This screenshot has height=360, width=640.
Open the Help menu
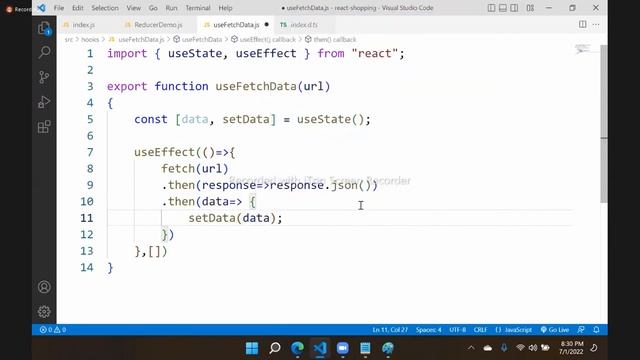click(x=225, y=8)
